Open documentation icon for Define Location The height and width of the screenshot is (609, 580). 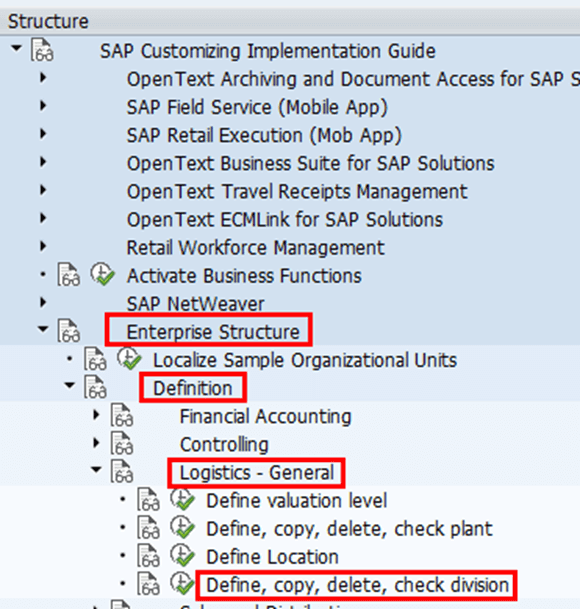148,556
